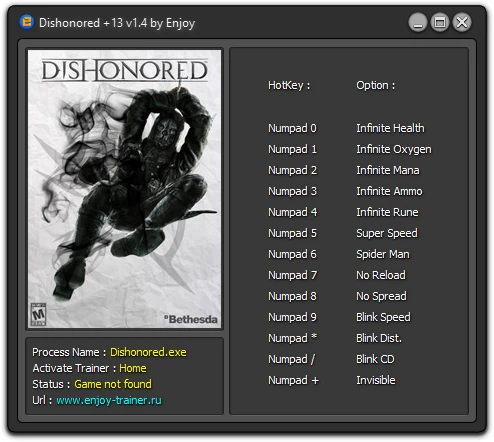Click the 'Numpad 3' hotkey label
The image size is (494, 442).
tap(292, 191)
